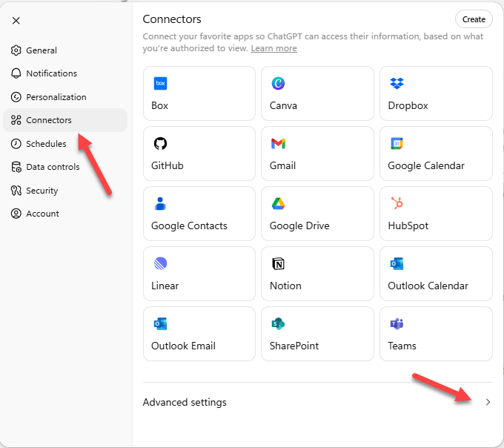Click the Account label in sidebar
504x448 pixels.
42,214
